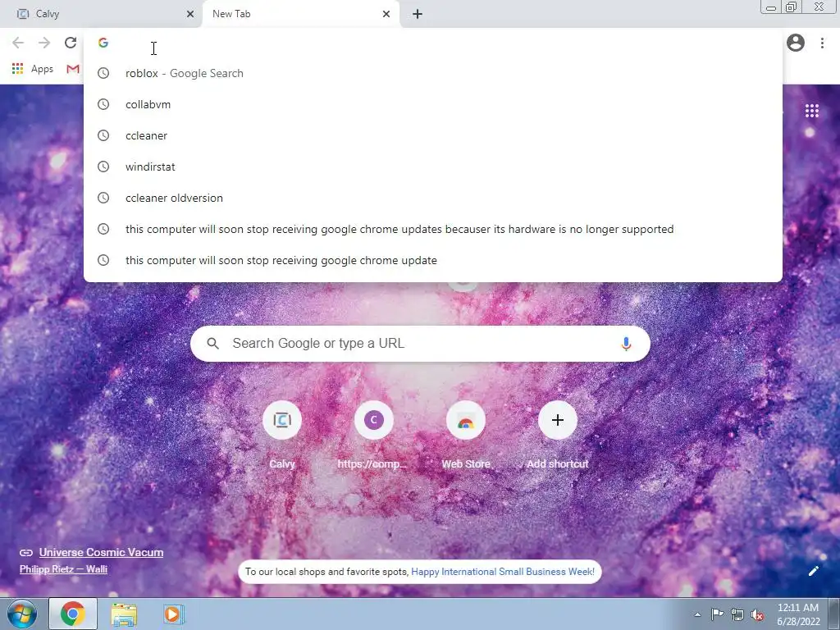Screen dimensions: 840x630
Task: Click the Chrome taskbar icon
Action: point(73,614)
